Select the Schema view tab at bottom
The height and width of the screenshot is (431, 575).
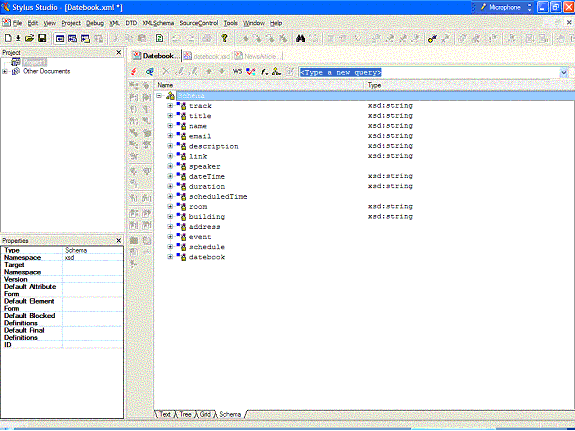230,414
